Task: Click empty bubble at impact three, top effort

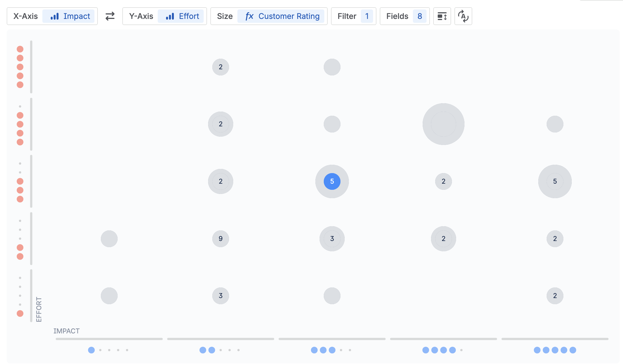Action: pyautogui.click(x=332, y=67)
